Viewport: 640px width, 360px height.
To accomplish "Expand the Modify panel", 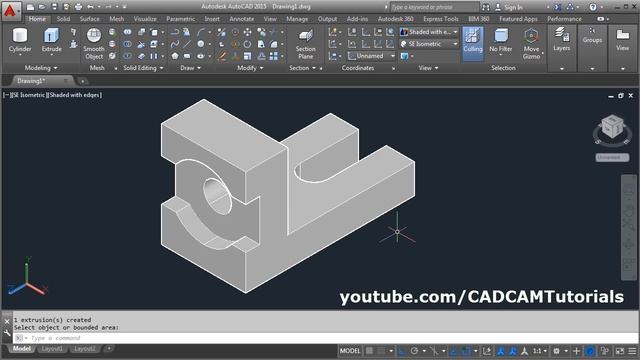I will tap(250, 68).
